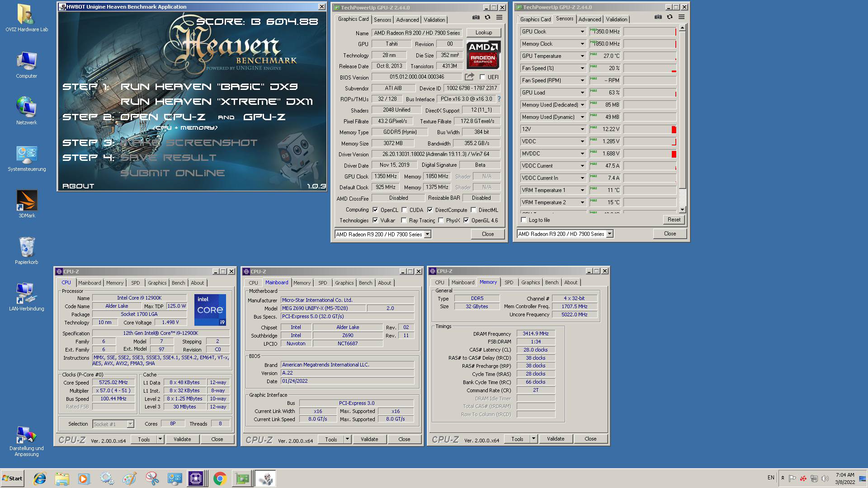This screenshot has height=488, width=868.
Task: Toggle the UEFI checkbox in GPU-Z
Action: pos(482,77)
